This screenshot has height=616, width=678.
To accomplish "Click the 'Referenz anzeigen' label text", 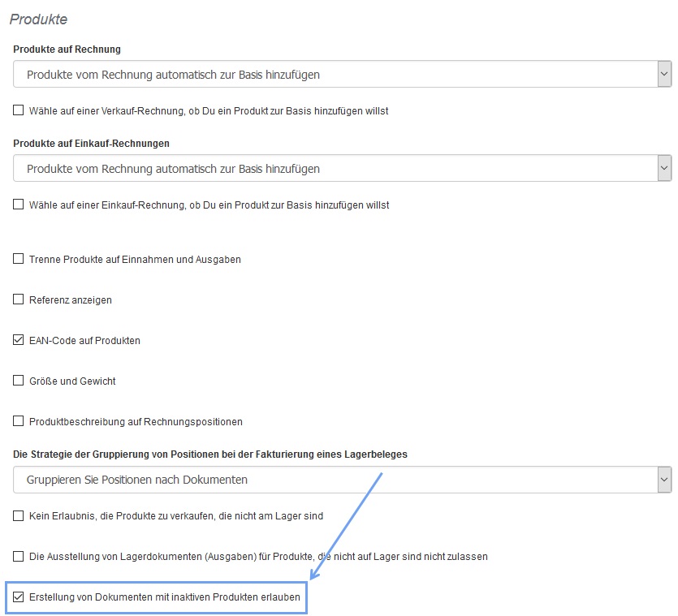I will tap(71, 300).
